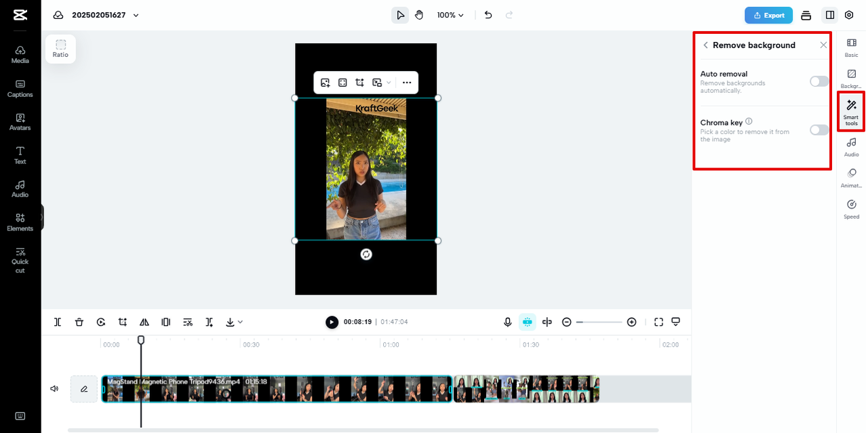Close the Remove background panel

[823, 45]
